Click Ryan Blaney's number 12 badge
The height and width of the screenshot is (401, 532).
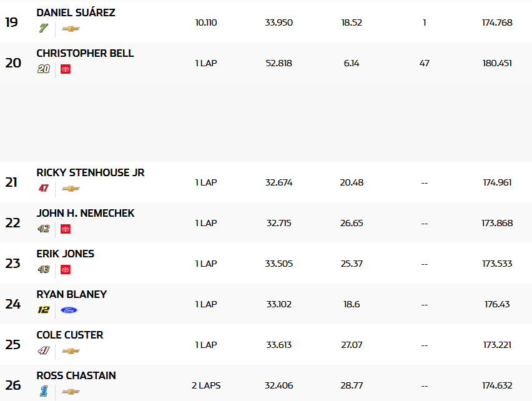43,310
